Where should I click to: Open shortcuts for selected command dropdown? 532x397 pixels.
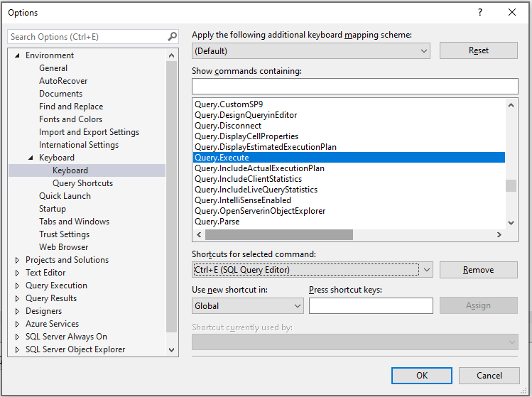[x=312, y=270]
